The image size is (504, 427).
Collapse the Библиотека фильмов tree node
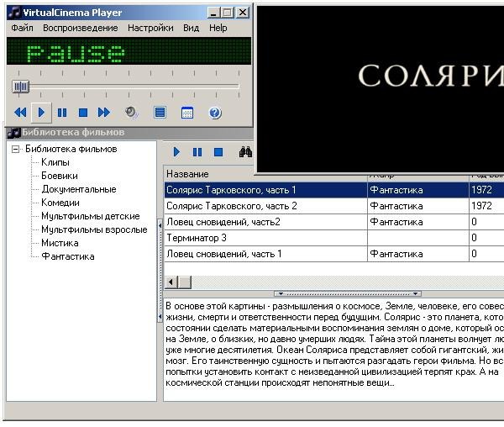pos(15,150)
